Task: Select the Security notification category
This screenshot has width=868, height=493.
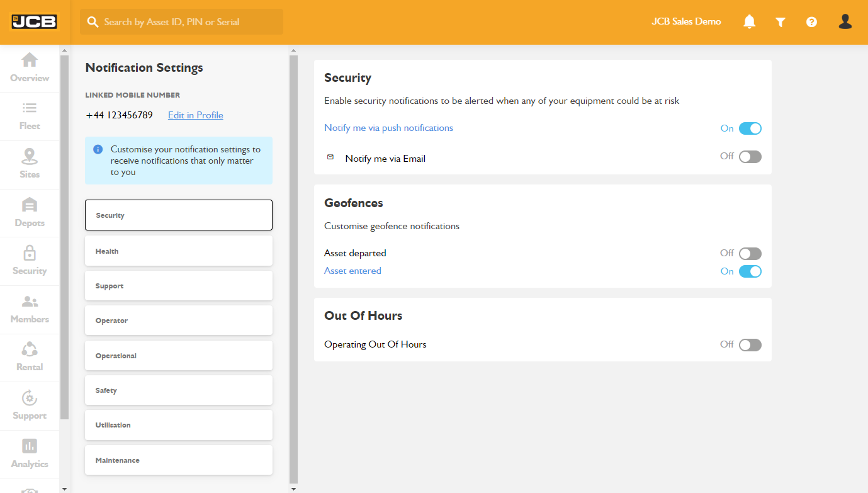Action: coord(179,215)
